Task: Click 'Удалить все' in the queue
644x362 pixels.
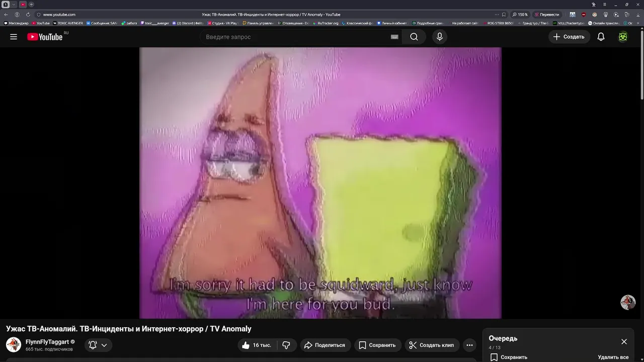Action: coord(613,357)
